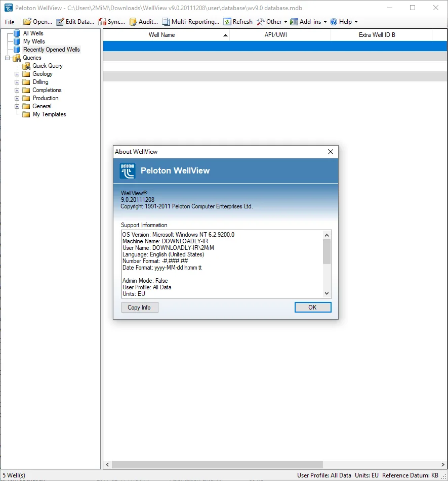Click 'Date Format: yyyy-MM-dd h:mm tt' line
This screenshot has height=481, width=448.
click(162, 268)
